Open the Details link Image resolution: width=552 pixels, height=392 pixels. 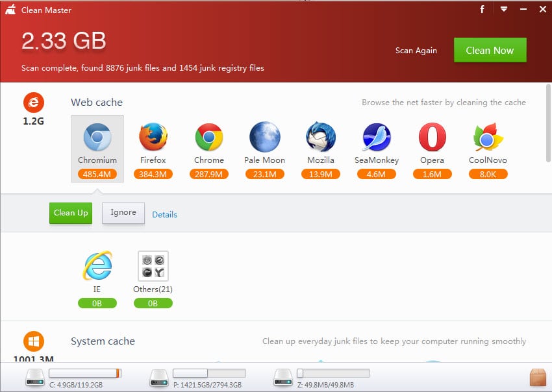click(164, 215)
